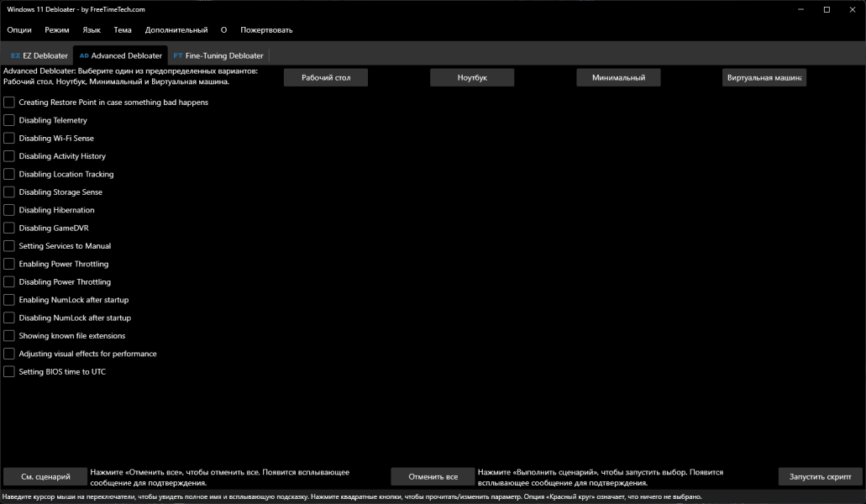The image size is (866, 504).
Task: Open the Дополнительный menu
Action: click(176, 29)
